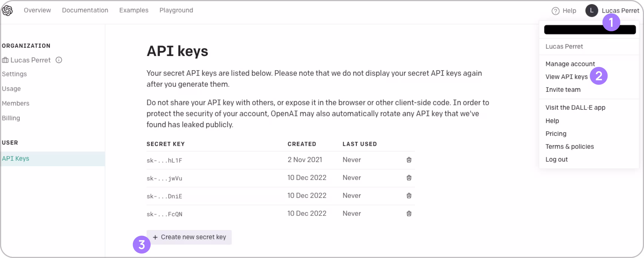Choose Manage account in dropdown menu
The height and width of the screenshot is (258, 644).
tap(570, 64)
